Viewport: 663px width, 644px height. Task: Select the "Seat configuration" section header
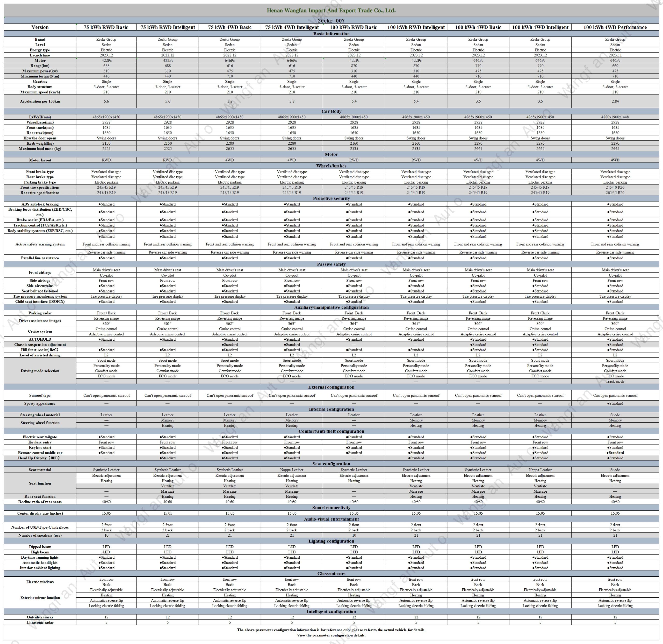pyautogui.click(x=331, y=463)
